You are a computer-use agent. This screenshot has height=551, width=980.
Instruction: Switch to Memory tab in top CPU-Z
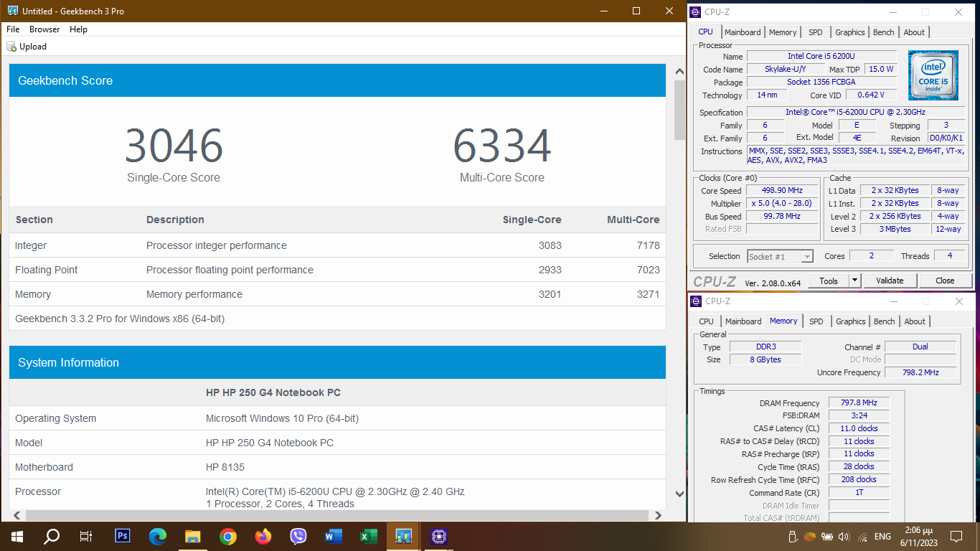(783, 32)
